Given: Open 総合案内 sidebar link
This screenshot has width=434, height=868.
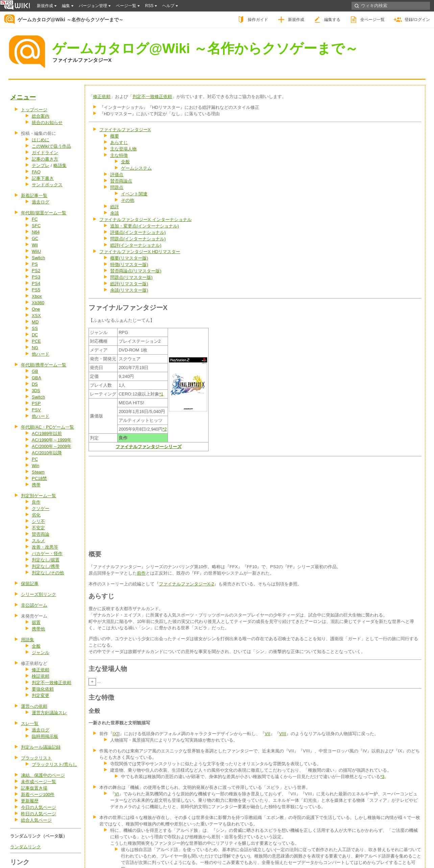Looking at the screenshot, I should coord(41,116).
